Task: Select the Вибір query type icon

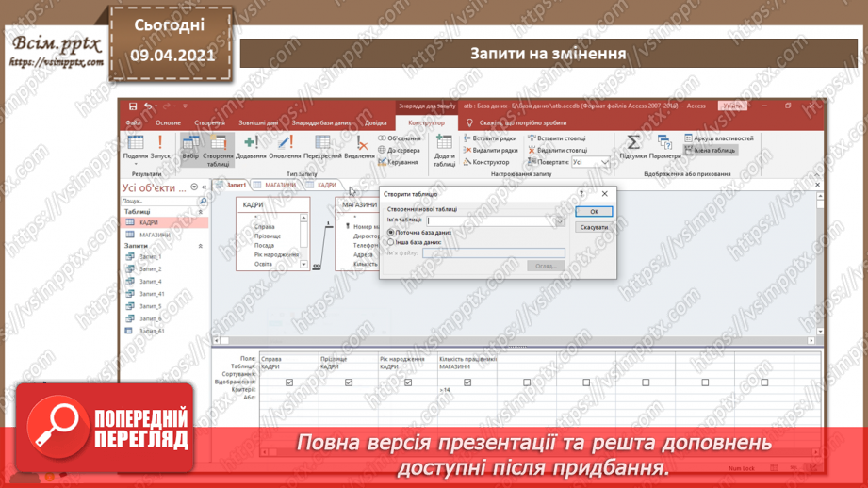Action: (190, 148)
